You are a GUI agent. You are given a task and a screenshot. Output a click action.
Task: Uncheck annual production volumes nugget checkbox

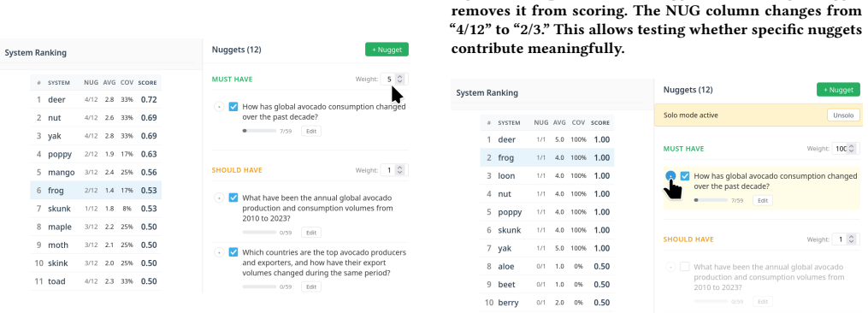pos(233,198)
